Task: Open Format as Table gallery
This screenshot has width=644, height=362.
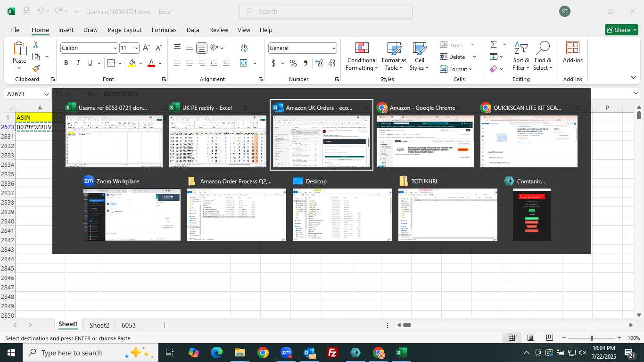Action: (394, 57)
